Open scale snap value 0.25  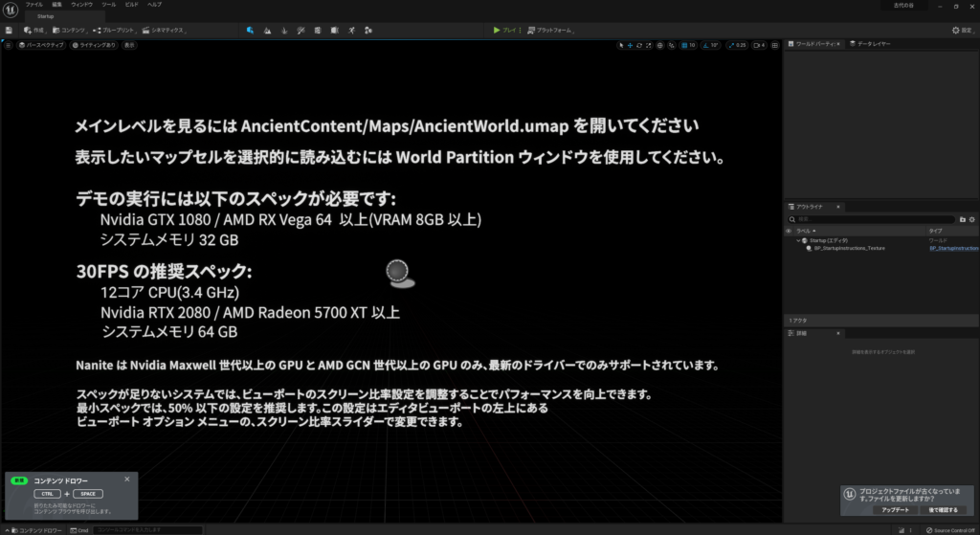742,45
